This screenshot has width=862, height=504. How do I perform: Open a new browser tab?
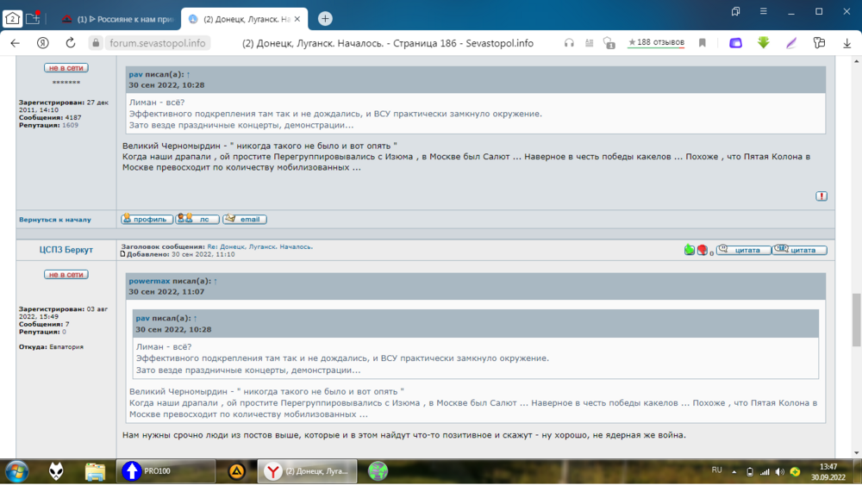(x=325, y=19)
